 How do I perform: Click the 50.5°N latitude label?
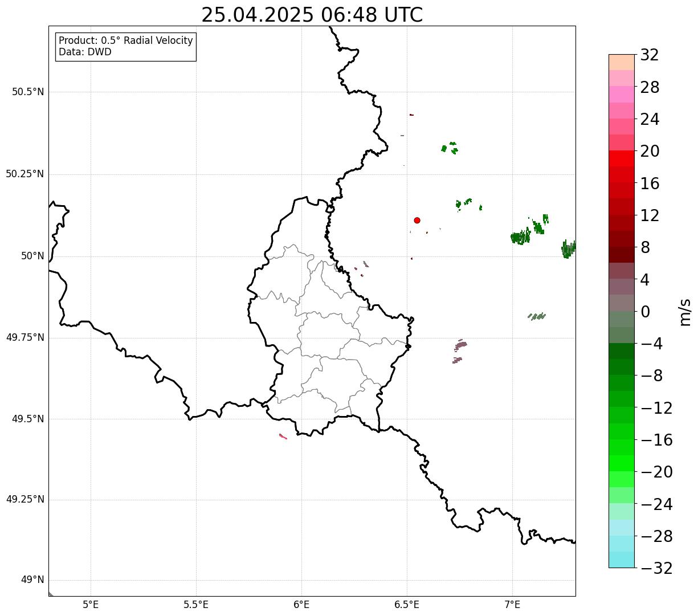tap(28, 92)
